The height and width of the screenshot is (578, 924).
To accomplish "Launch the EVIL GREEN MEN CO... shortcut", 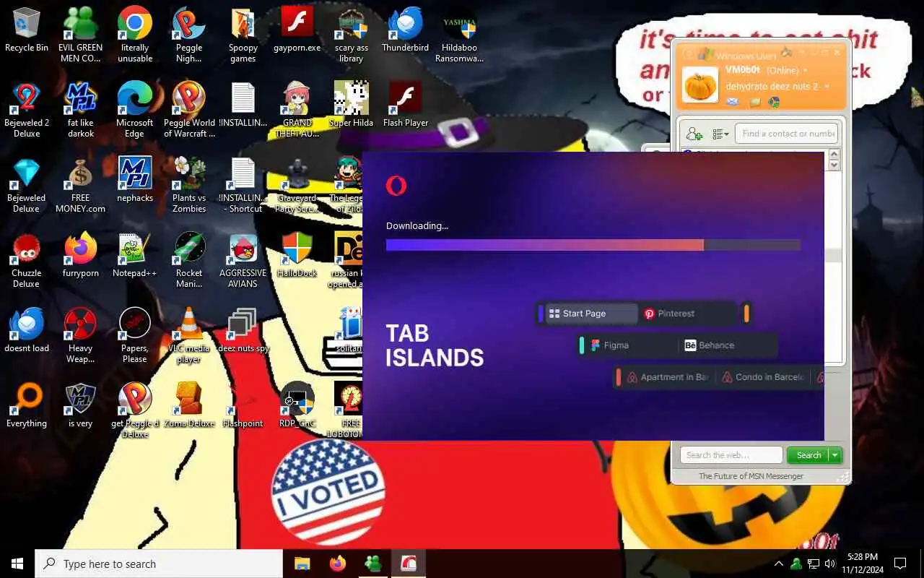I will (x=80, y=35).
